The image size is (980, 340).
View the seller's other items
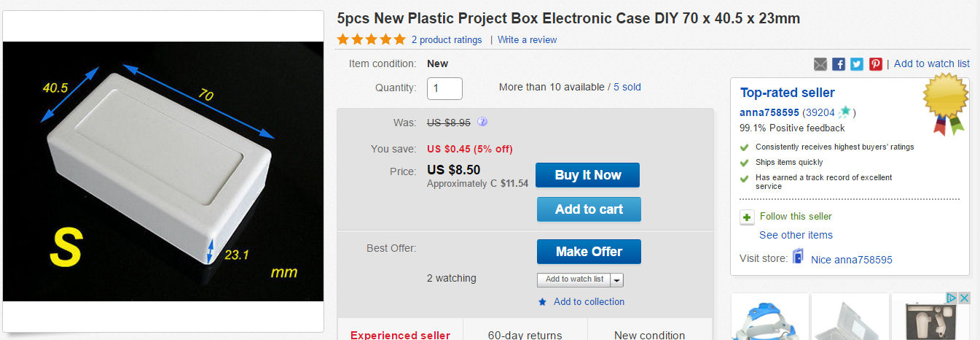pyautogui.click(x=796, y=235)
